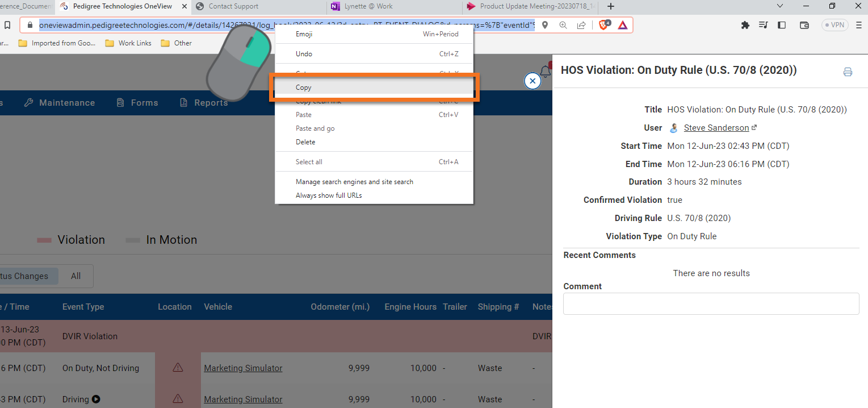The image size is (868, 408).
Task: Open the Forms navigation menu
Action: 137,103
